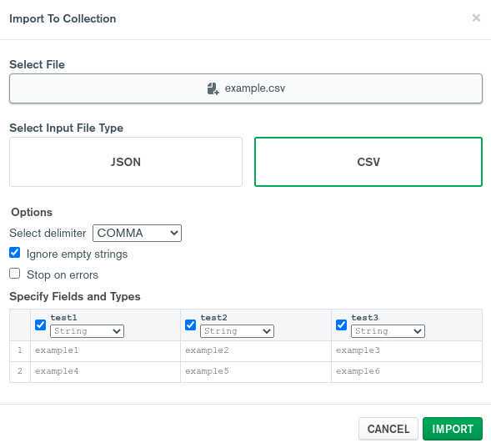Uncheck the test2 field checkbox
The width and height of the screenshot is (491, 448).
190,325
